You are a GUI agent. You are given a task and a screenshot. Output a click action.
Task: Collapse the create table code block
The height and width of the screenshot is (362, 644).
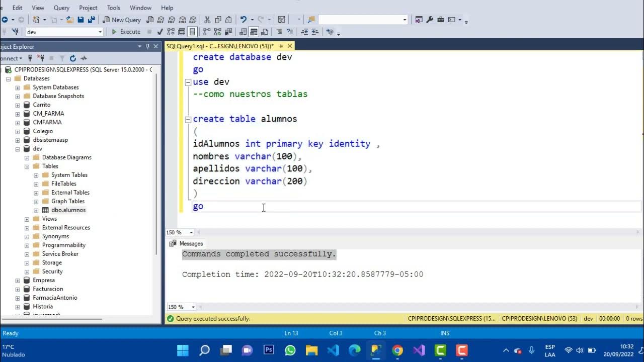(188, 119)
